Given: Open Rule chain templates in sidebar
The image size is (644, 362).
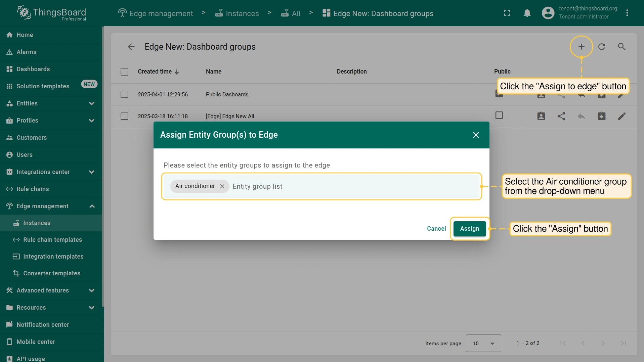Looking at the screenshot, I should click(52, 240).
